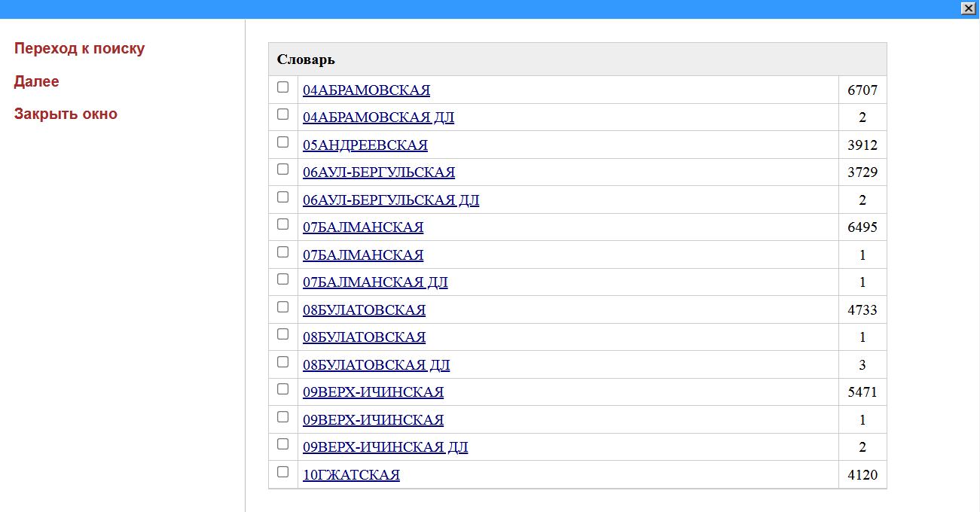
Task: Enable the 06АУЛ-БЕРГУЛЬСКАЯ ДЛ checkbox
Action: coord(283,197)
